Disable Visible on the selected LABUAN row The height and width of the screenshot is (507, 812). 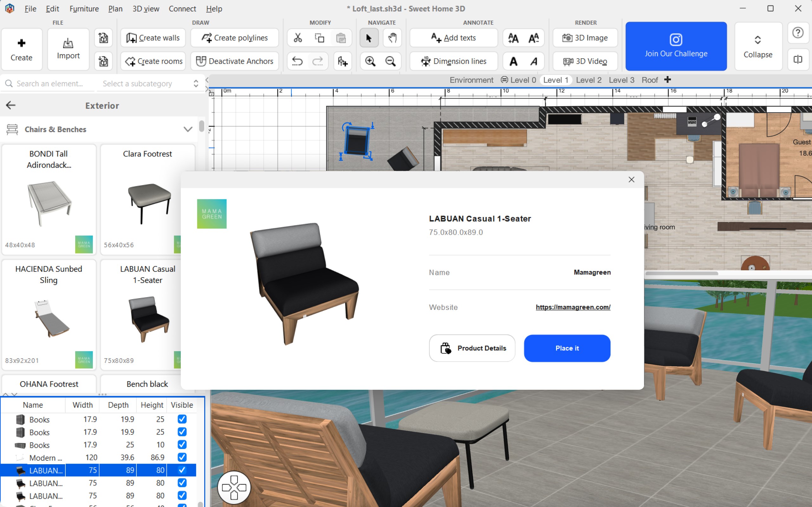tap(182, 470)
